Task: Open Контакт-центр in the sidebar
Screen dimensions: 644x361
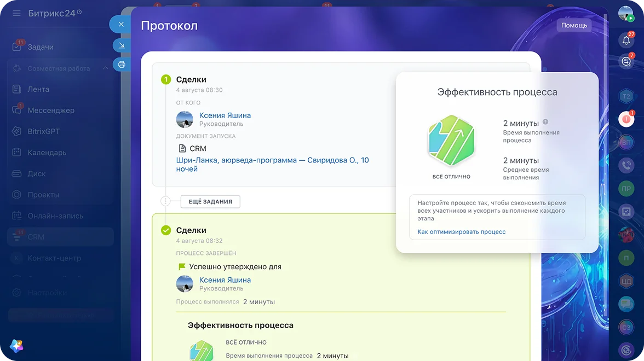Action: (54, 258)
